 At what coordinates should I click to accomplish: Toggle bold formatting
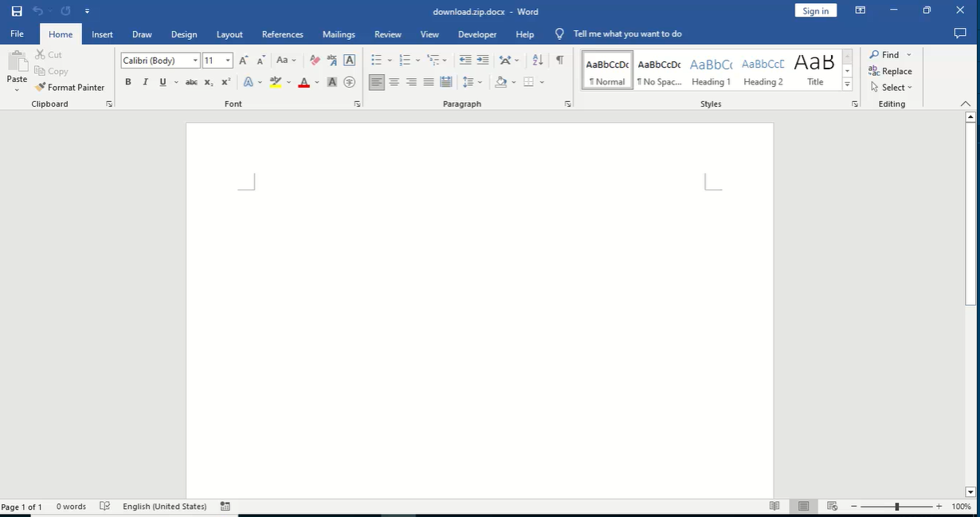pos(127,82)
